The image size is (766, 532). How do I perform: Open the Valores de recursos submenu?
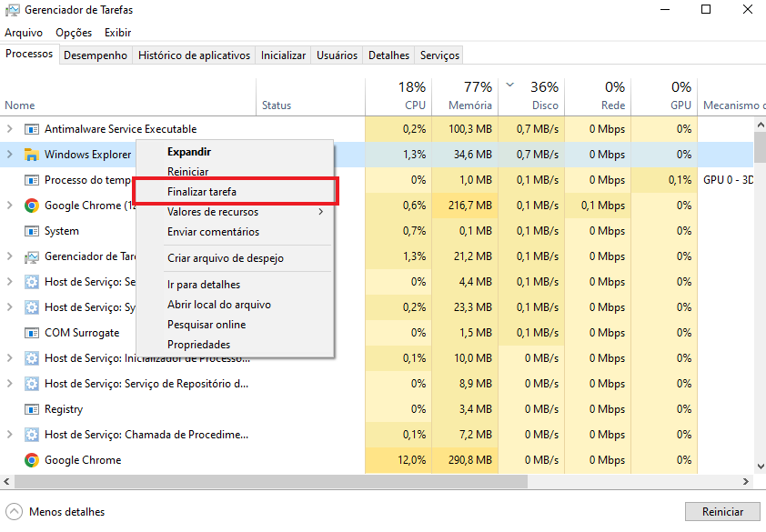pos(235,212)
